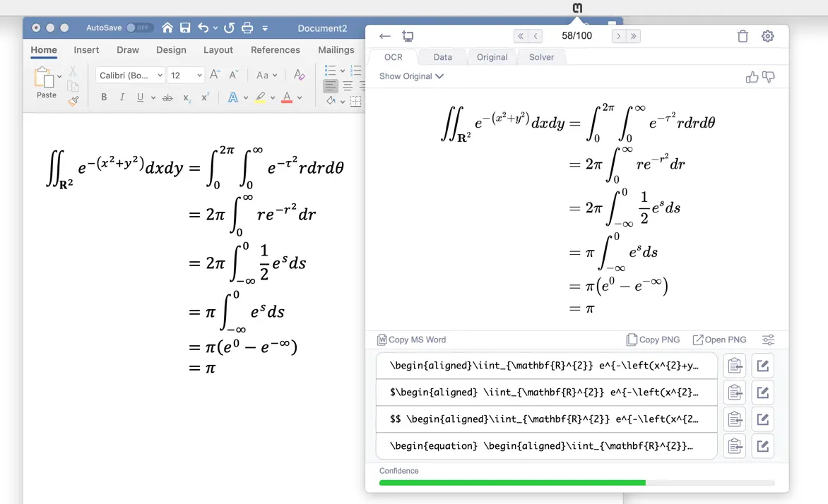Viewport: 828px width, 504px height.
Task: Open the Home ribbon tab
Action: click(x=43, y=50)
